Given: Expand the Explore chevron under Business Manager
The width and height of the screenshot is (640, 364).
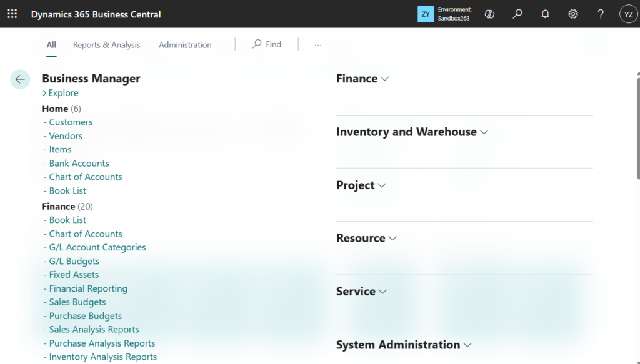Looking at the screenshot, I should coord(45,93).
